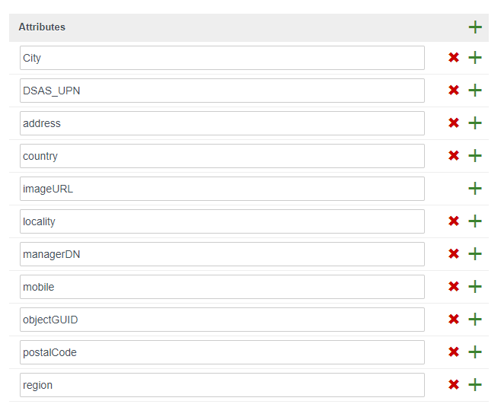Delete the DSAS_UPN attribute
This screenshot has width=504, height=420.
[454, 91]
